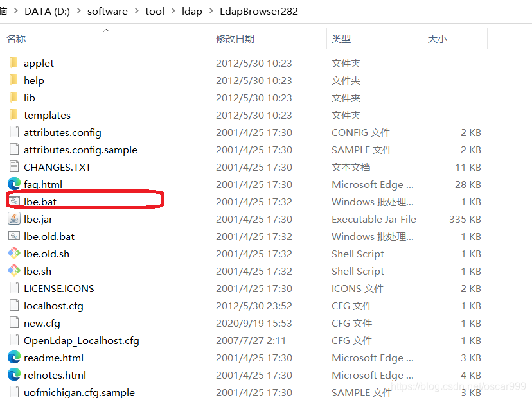
Task: Open the templates folder icon
Action: [14, 115]
